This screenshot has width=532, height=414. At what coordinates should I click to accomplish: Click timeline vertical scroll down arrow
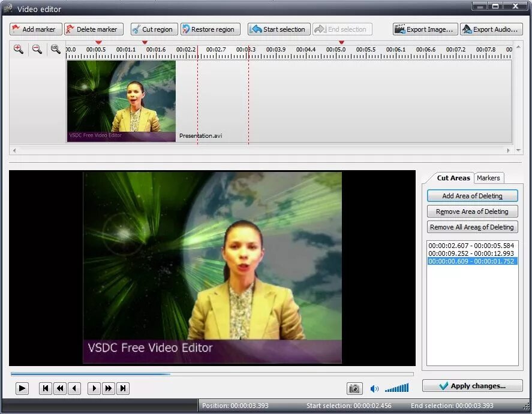click(x=518, y=150)
